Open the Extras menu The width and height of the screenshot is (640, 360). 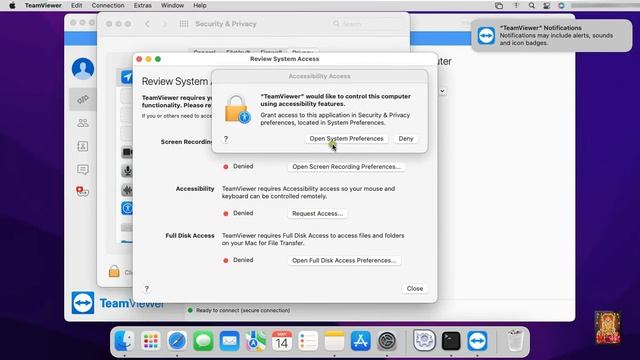point(142,5)
